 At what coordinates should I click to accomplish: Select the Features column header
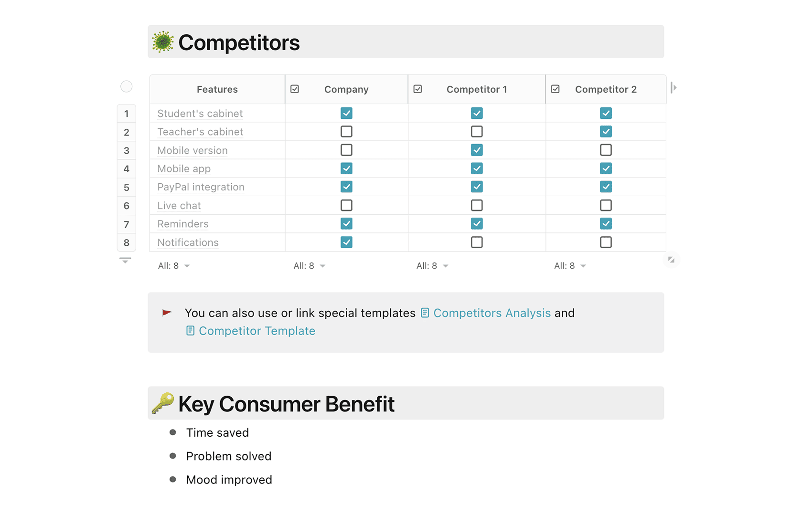(x=217, y=89)
